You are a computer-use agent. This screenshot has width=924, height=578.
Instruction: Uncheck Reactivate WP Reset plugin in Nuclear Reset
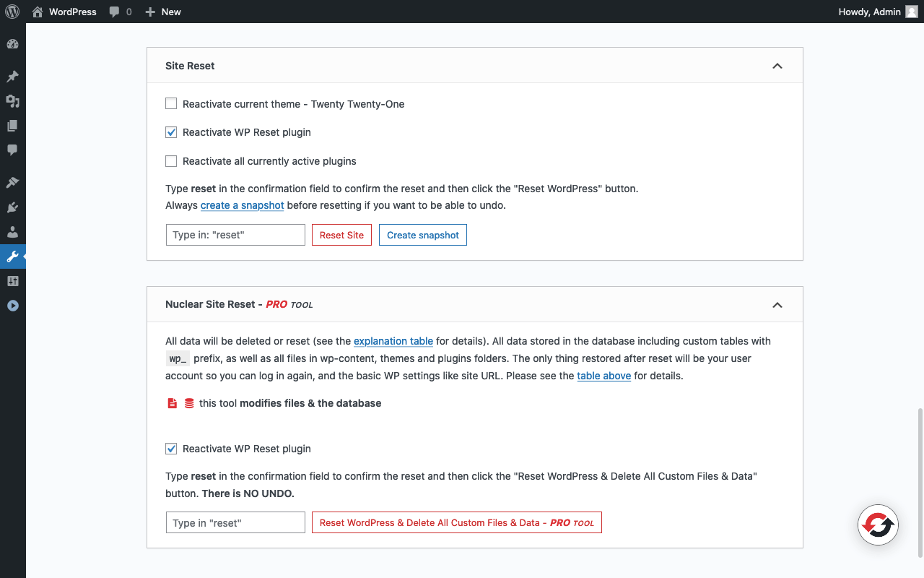[171, 449]
